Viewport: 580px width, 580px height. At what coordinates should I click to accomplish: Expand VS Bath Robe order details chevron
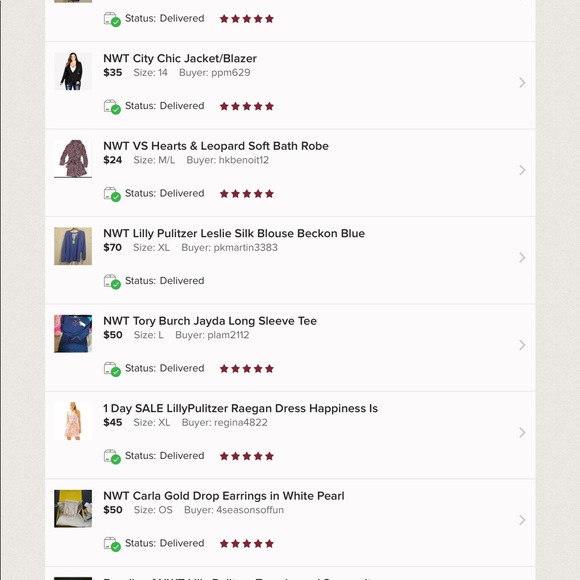522,170
